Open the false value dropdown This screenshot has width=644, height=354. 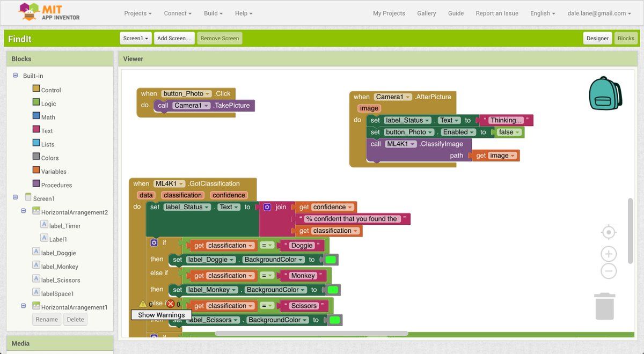click(509, 132)
